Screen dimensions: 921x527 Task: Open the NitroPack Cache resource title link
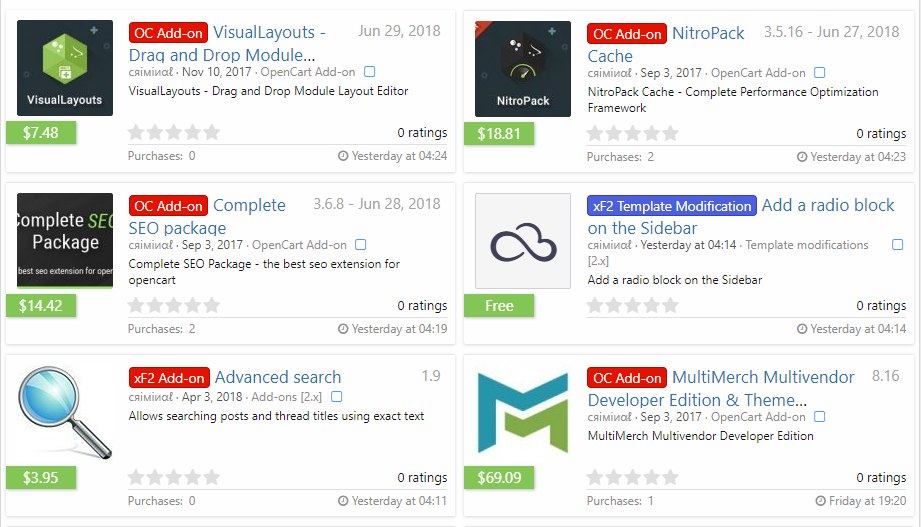(x=708, y=33)
